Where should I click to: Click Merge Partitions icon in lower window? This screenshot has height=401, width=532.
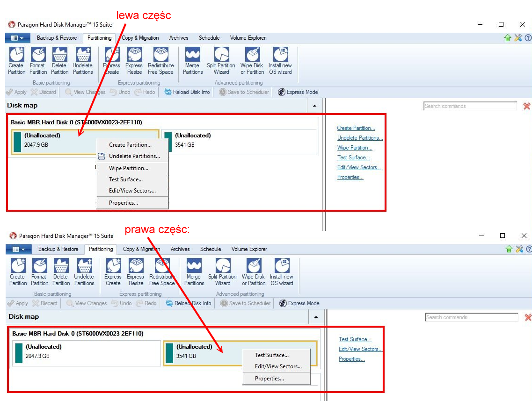coord(194,272)
